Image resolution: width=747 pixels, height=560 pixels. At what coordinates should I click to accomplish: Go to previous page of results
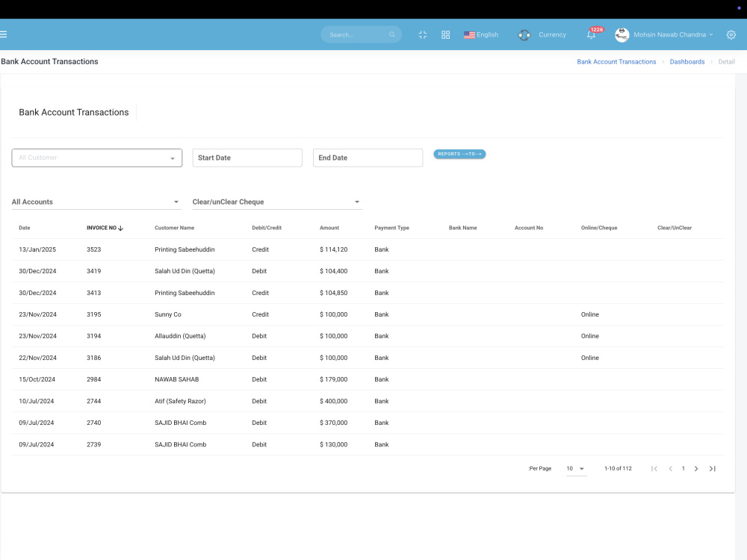[x=670, y=469]
